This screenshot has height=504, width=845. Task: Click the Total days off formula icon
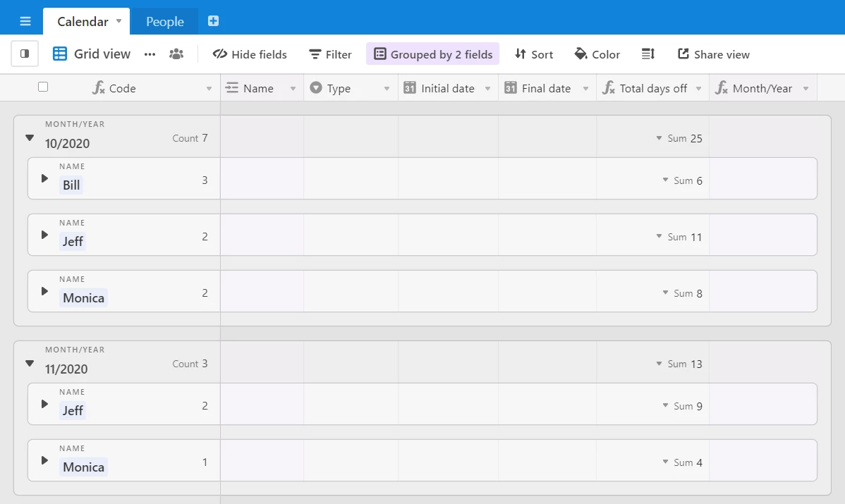pyautogui.click(x=609, y=88)
